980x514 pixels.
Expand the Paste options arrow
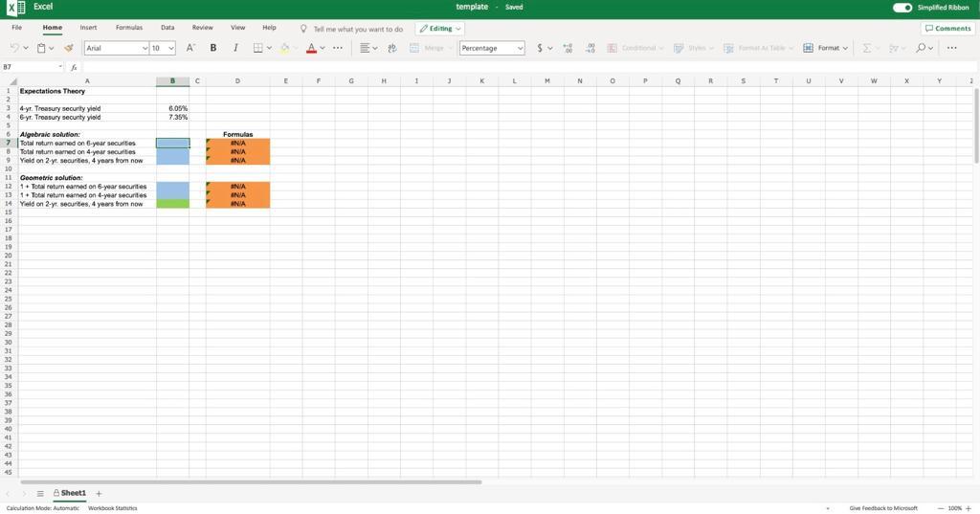(52, 48)
